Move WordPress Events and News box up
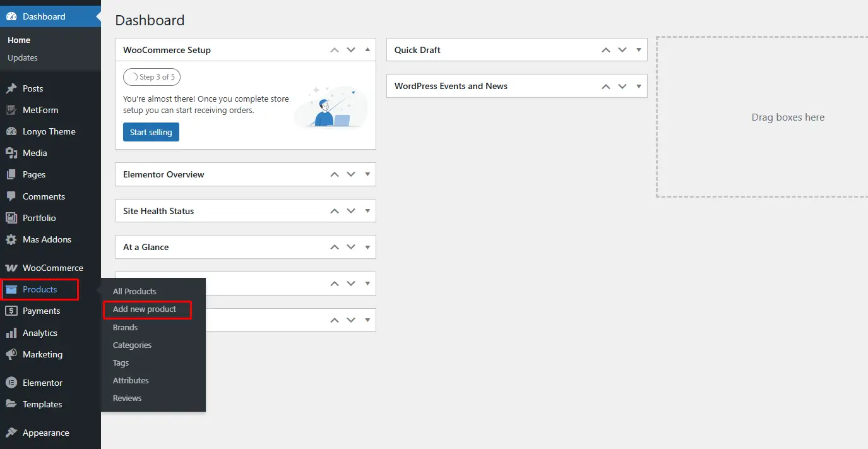Screen dimensions: 868x449 click(x=606, y=86)
